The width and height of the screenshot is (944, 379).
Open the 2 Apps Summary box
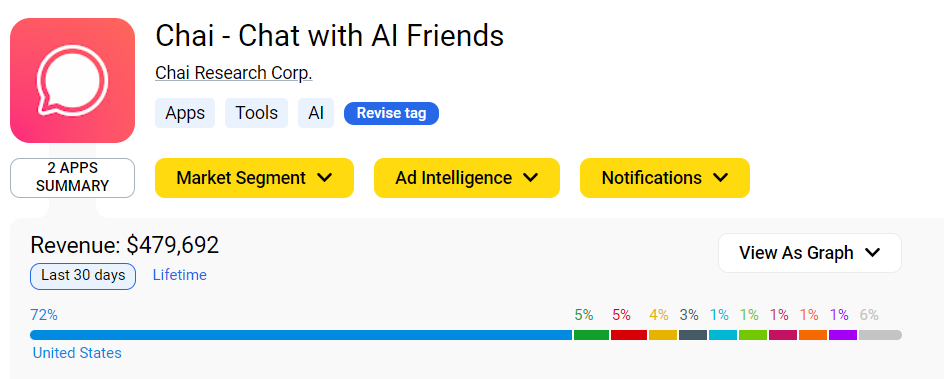72,178
